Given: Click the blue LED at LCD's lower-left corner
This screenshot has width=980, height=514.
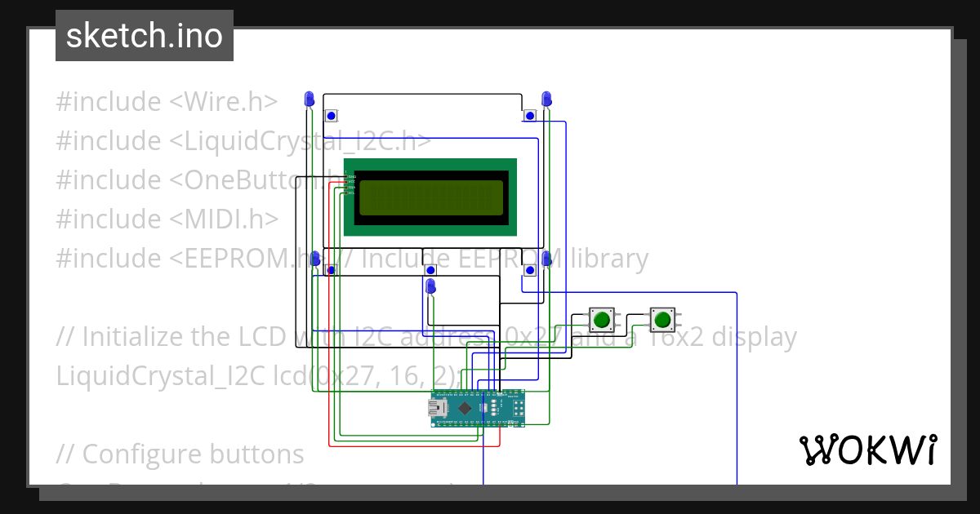Looking at the screenshot, I should click(315, 259).
